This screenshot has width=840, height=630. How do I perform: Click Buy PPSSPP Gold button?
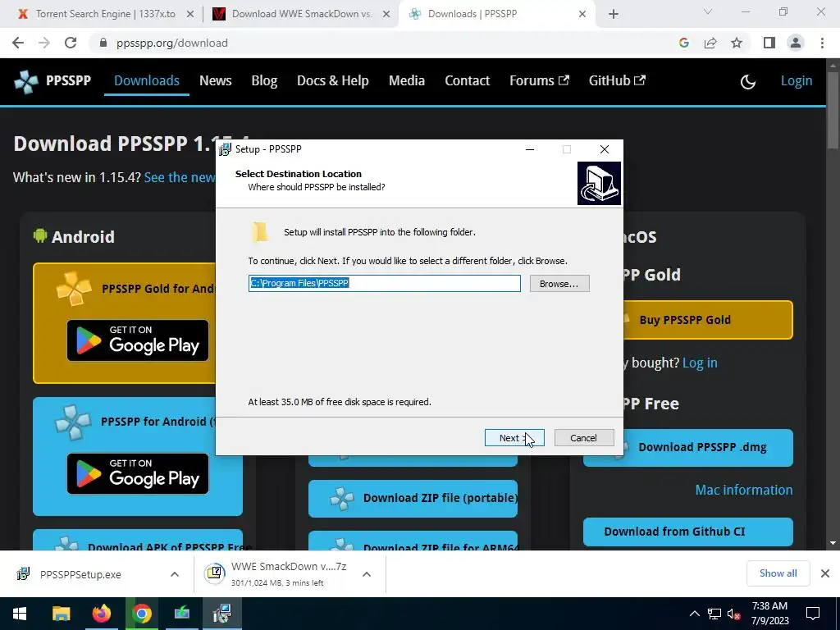click(708, 320)
